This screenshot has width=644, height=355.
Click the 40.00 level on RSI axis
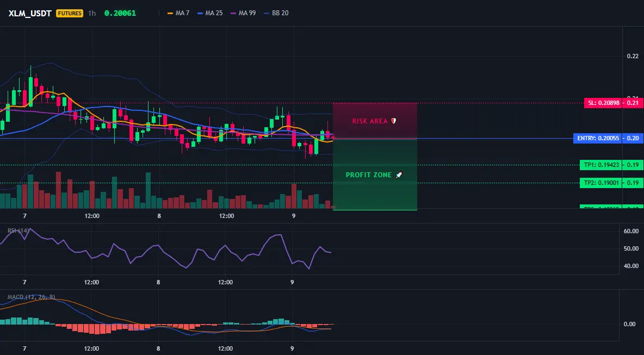click(x=631, y=266)
